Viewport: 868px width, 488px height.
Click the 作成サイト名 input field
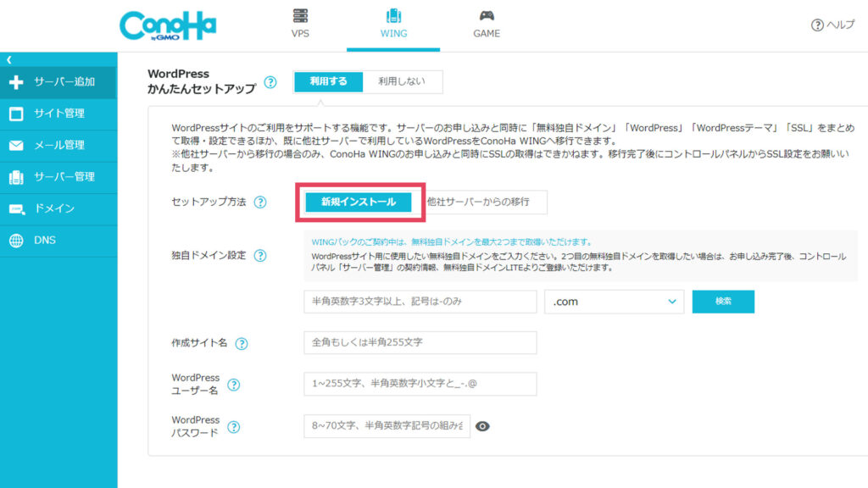420,342
